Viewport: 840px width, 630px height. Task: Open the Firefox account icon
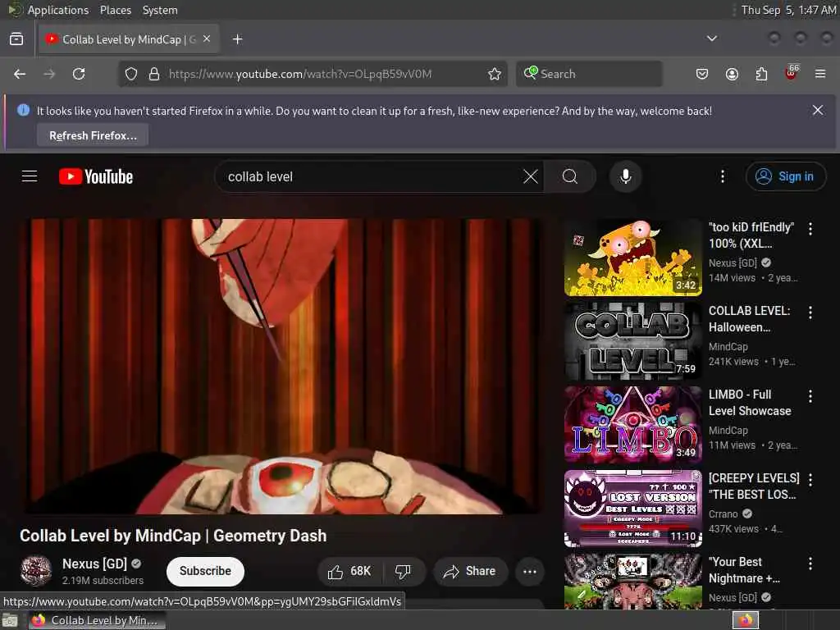[x=732, y=74]
